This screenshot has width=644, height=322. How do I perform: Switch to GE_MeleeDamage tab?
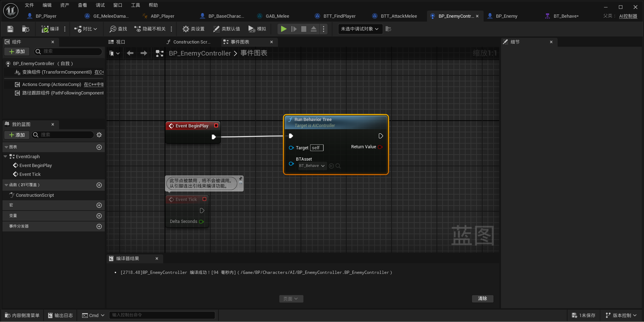point(111,16)
